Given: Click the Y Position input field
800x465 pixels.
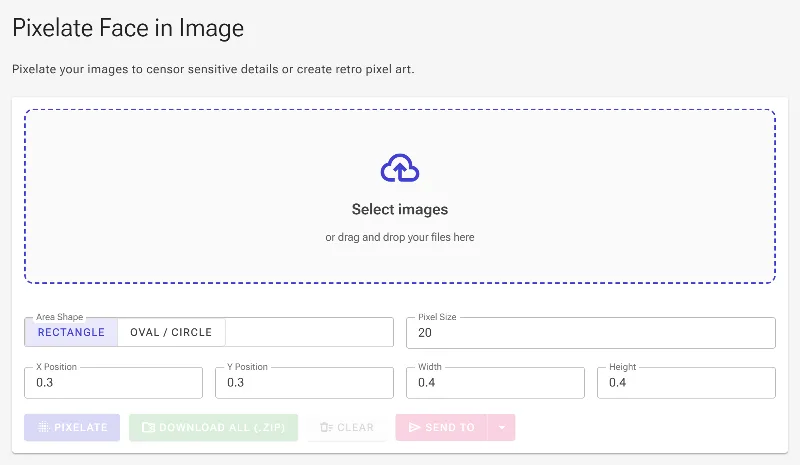Looking at the screenshot, I should [304, 383].
